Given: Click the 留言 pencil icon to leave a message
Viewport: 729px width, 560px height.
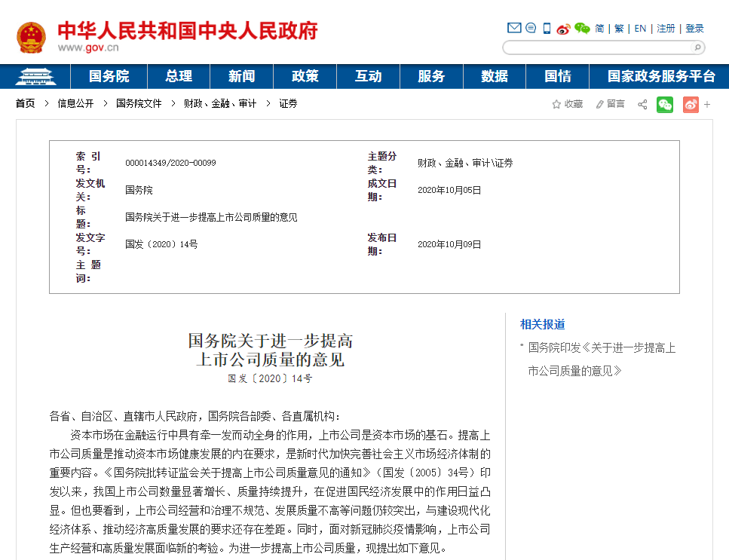Looking at the screenshot, I should 609,104.
